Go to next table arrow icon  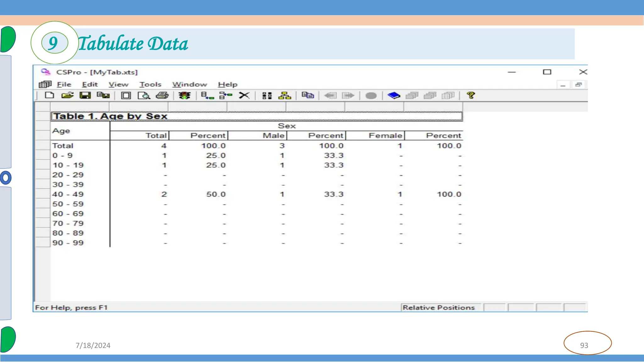click(x=348, y=96)
